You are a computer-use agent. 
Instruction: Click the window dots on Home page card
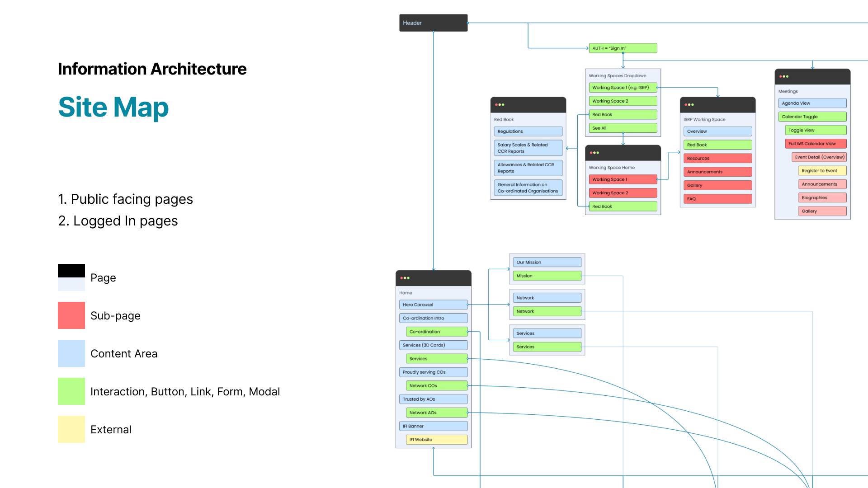point(405,278)
